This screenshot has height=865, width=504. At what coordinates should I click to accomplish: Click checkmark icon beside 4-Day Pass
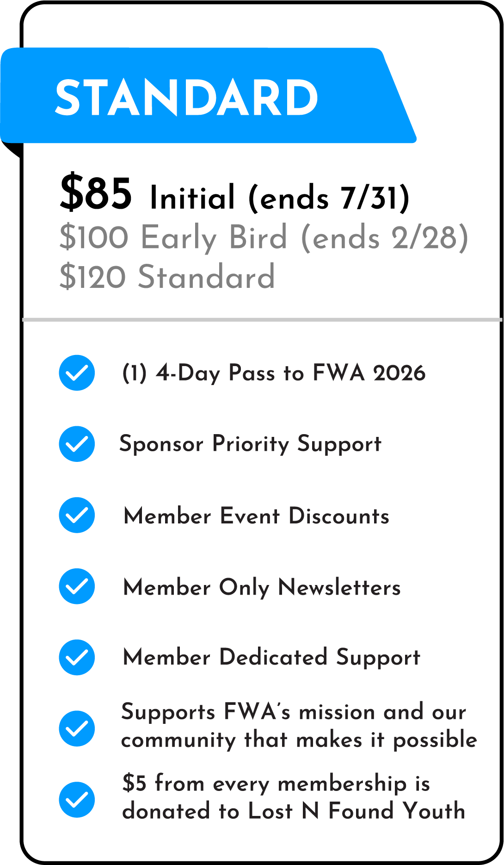point(77,373)
